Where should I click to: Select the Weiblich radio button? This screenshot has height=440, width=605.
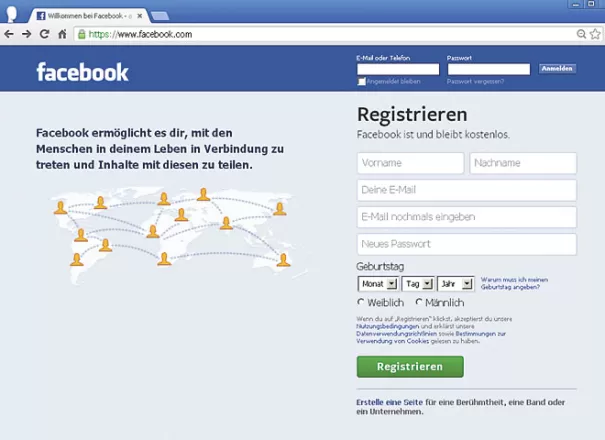(x=360, y=302)
